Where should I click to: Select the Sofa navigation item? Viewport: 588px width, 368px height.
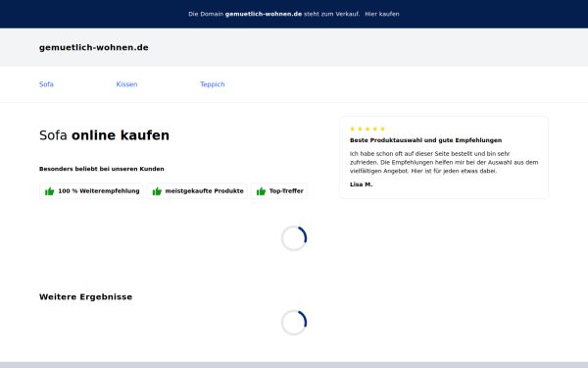pyautogui.click(x=46, y=84)
